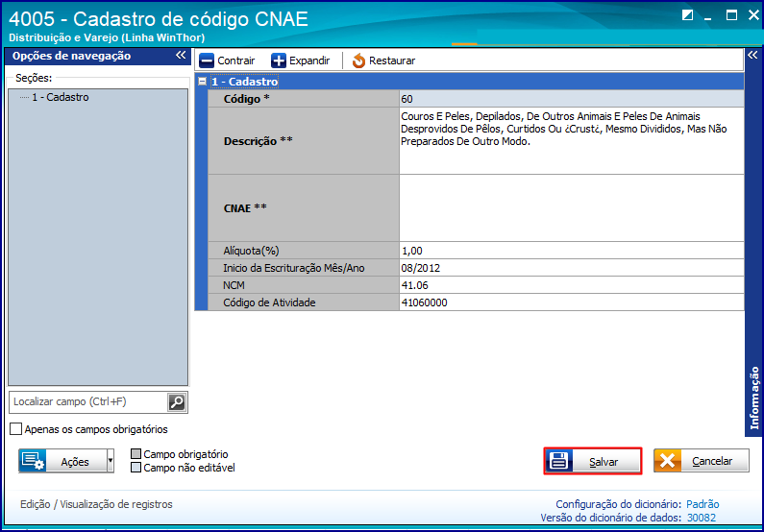Click the dictionary version 30082 link
This screenshot has height=532, width=764.
point(702,518)
